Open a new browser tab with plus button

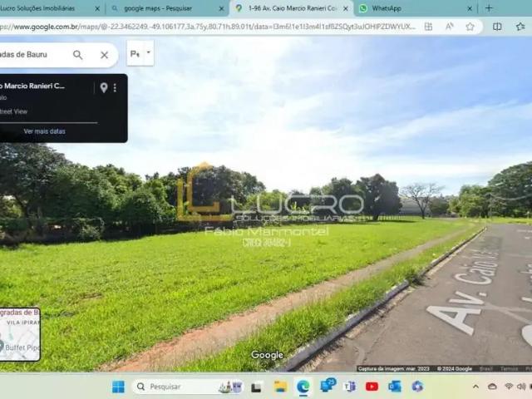[489, 8]
